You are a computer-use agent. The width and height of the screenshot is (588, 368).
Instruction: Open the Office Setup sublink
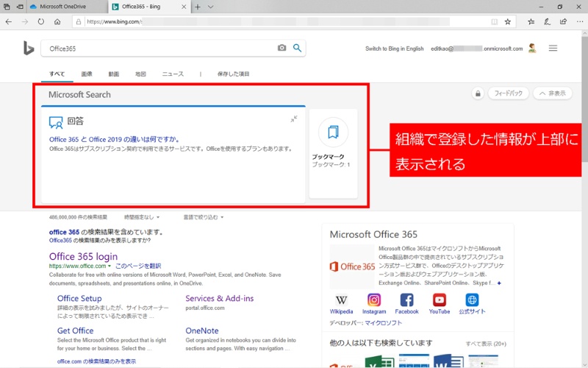[79, 299]
